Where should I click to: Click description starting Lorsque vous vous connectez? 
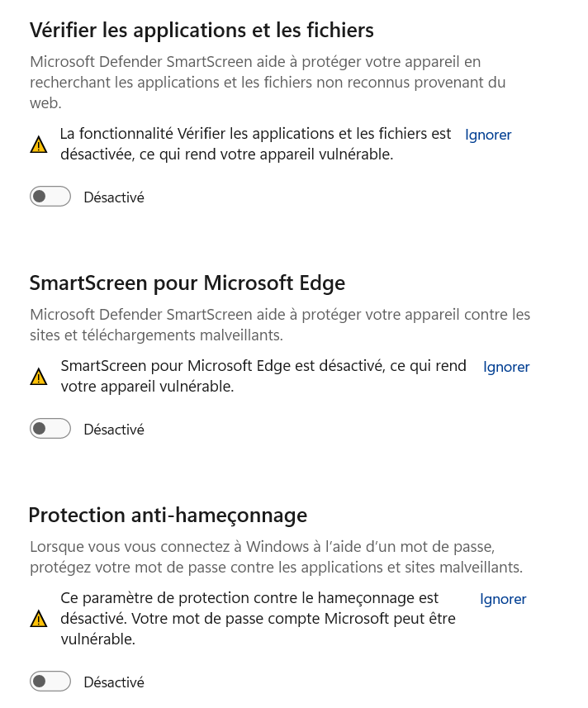click(x=276, y=557)
